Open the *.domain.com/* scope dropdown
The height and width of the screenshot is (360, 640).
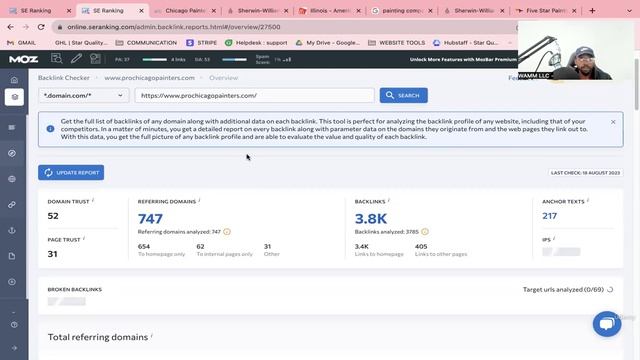pyautogui.click(x=84, y=96)
